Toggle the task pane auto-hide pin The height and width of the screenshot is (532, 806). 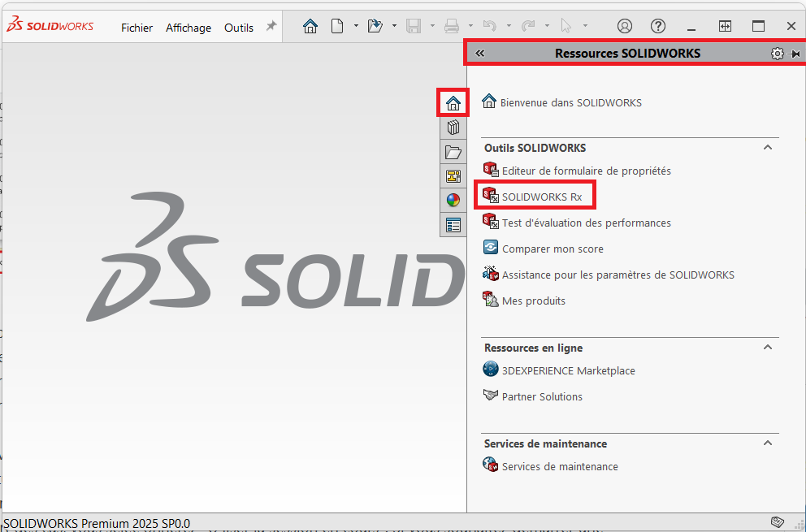pyautogui.click(x=794, y=54)
